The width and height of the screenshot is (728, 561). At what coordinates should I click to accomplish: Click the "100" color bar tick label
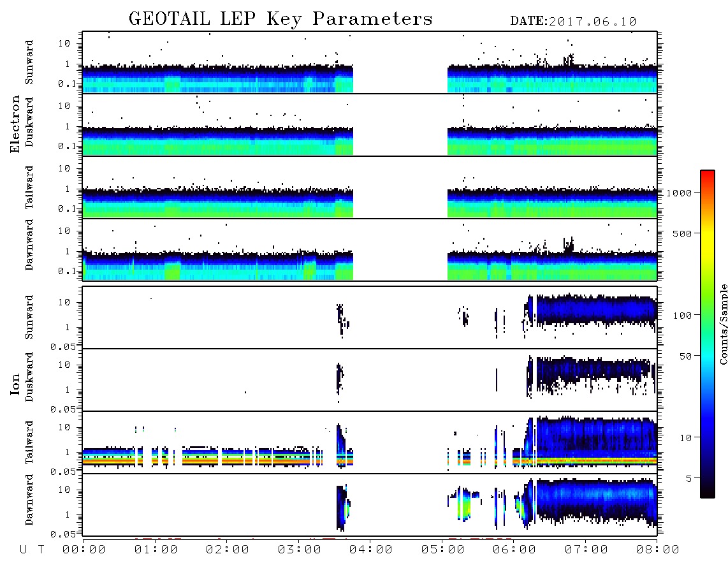[683, 316]
